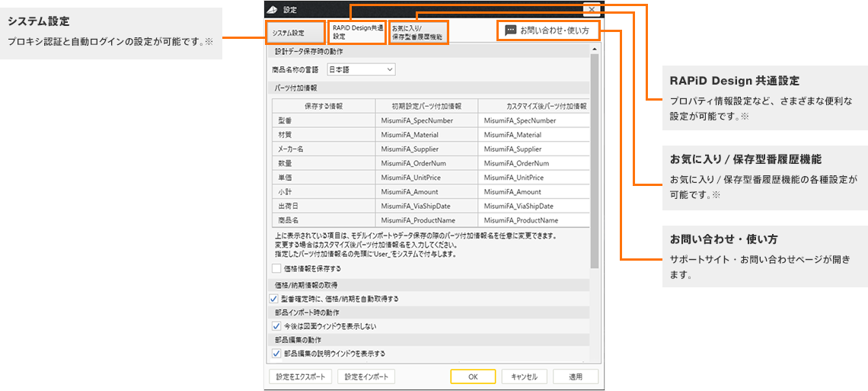Viewport: 868px width, 391px height.
Task: Edit customized MisumiFA_ViaShipDate cell in 出荷日 row
Action: 533,206
